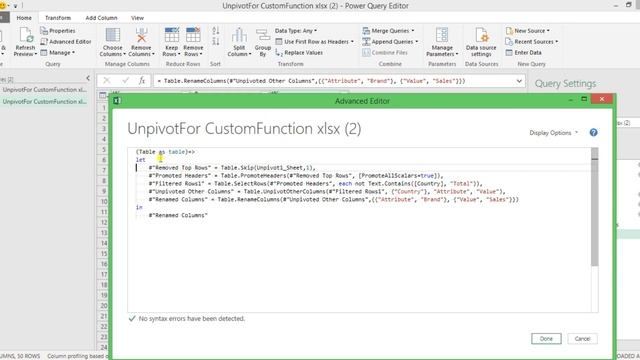Image resolution: width=640 pixels, height=360 pixels.
Task: Click Remove Rows icon
Action: coord(193,35)
